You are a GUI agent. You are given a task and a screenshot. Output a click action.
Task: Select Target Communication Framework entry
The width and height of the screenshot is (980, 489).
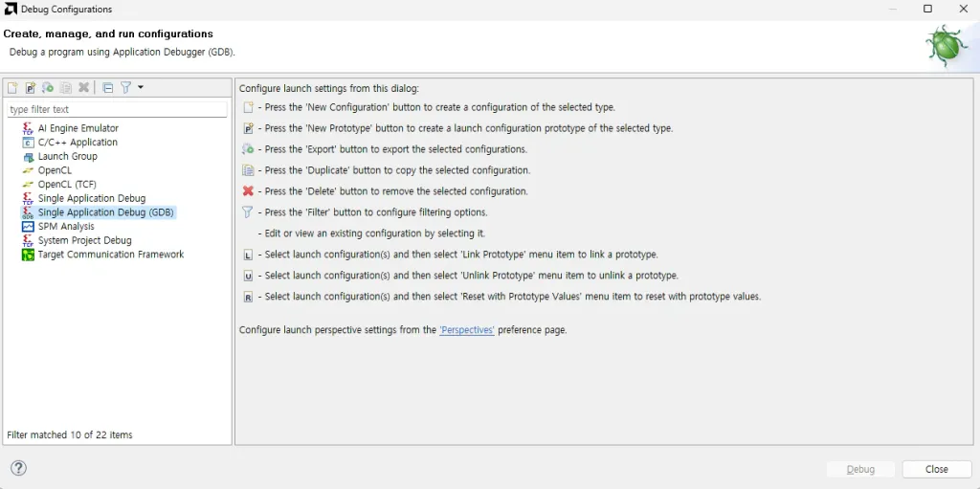coord(110,255)
